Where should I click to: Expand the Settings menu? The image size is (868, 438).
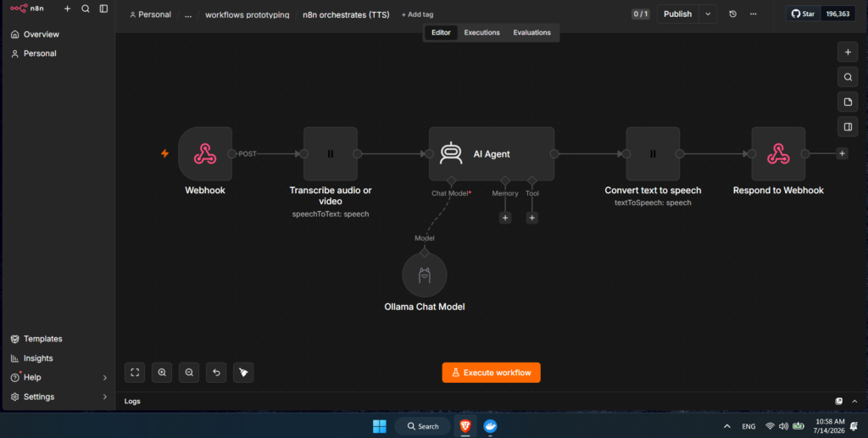(58, 396)
